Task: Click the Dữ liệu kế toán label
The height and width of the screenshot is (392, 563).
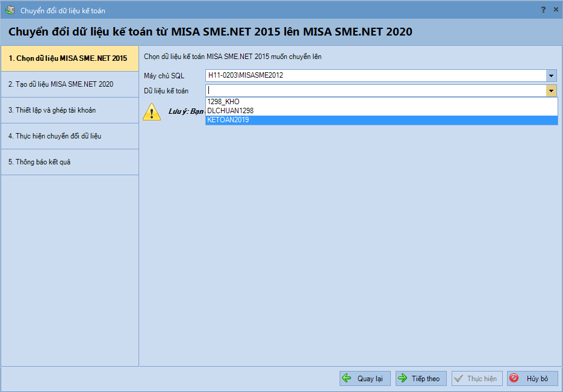Action: 166,91
